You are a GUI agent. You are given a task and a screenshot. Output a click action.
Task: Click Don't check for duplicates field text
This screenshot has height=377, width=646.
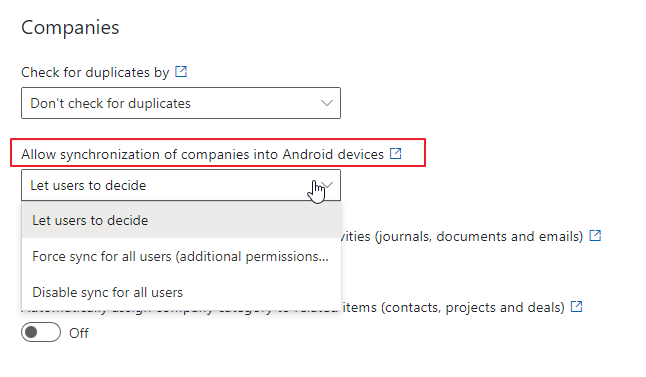point(110,103)
